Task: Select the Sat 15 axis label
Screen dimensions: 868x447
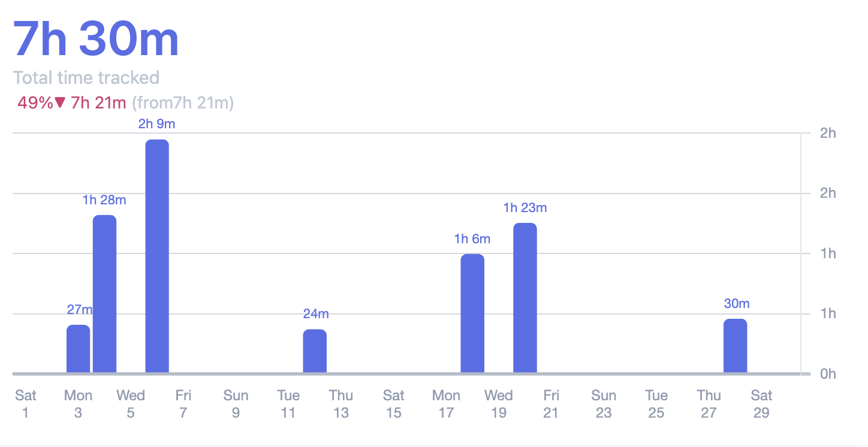Action: pyautogui.click(x=393, y=404)
